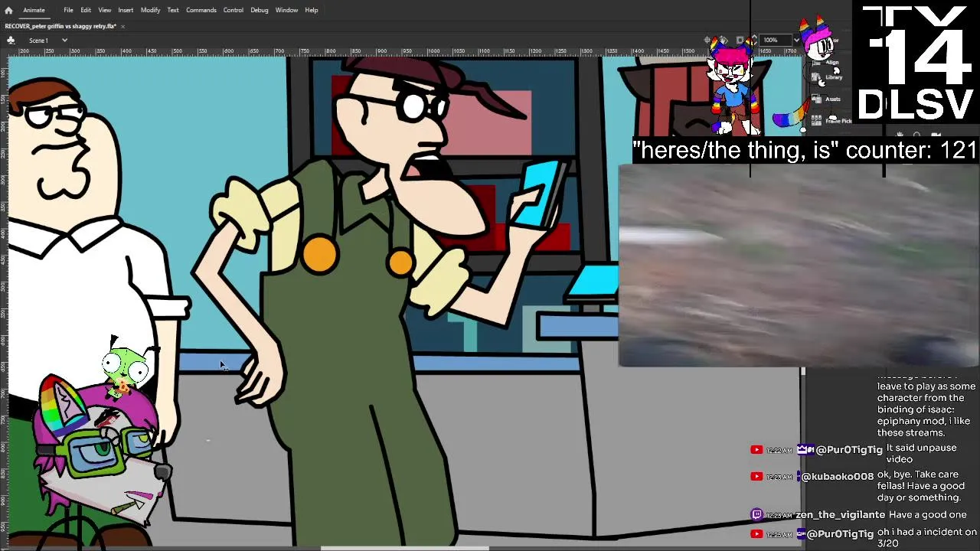
Task: Click the Twitch icon beside zen_the_vigilante
Action: pos(756,515)
